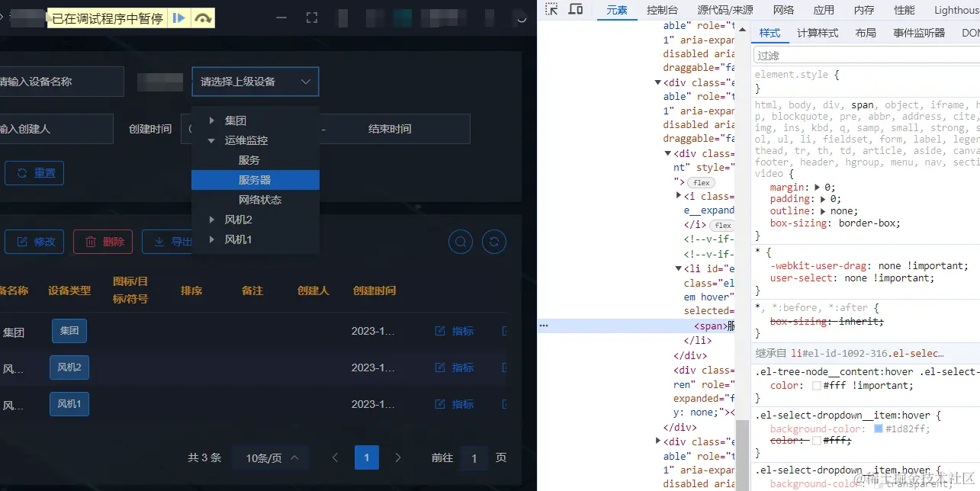
Task: Expand the outline property triangle in styles
Action: [x=824, y=211]
